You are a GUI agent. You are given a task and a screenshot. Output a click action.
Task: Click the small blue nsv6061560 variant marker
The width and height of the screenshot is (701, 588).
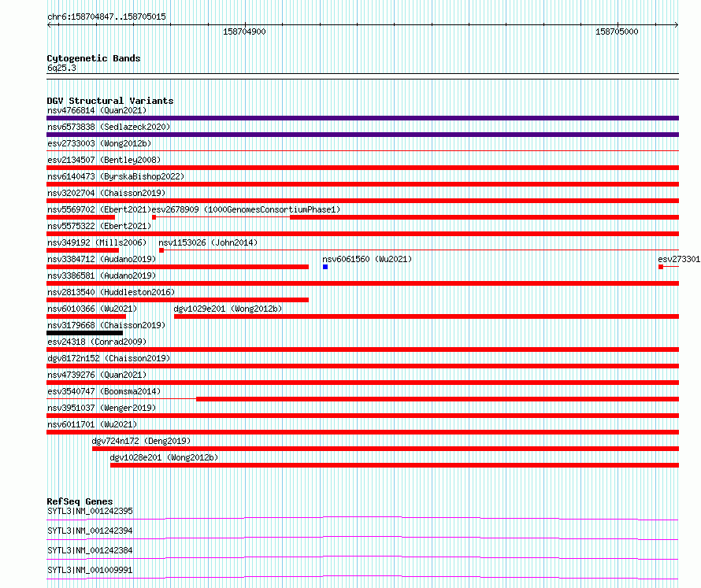pos(325,267)
